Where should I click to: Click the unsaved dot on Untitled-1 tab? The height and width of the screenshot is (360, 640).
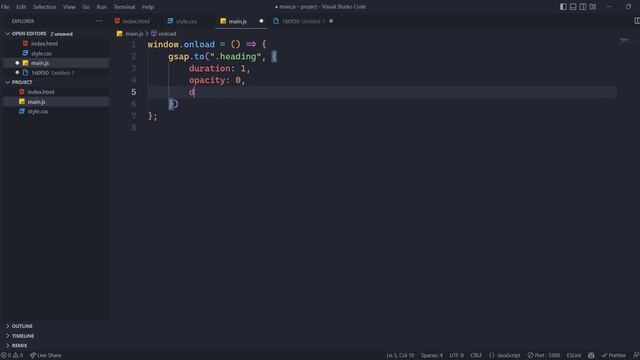[x=331, y=21]
